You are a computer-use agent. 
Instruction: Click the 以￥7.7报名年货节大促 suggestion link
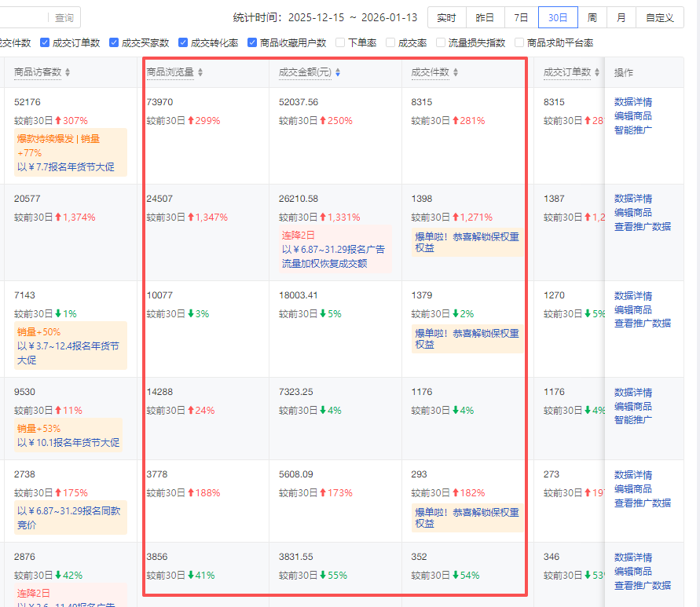click(x=66, y=167)
